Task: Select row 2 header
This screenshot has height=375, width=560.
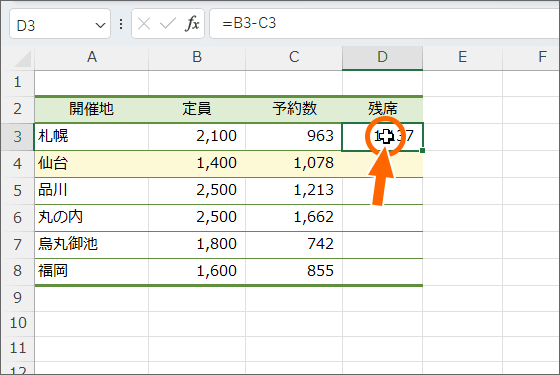Action: pyautogui.click(x=18, y=109)
